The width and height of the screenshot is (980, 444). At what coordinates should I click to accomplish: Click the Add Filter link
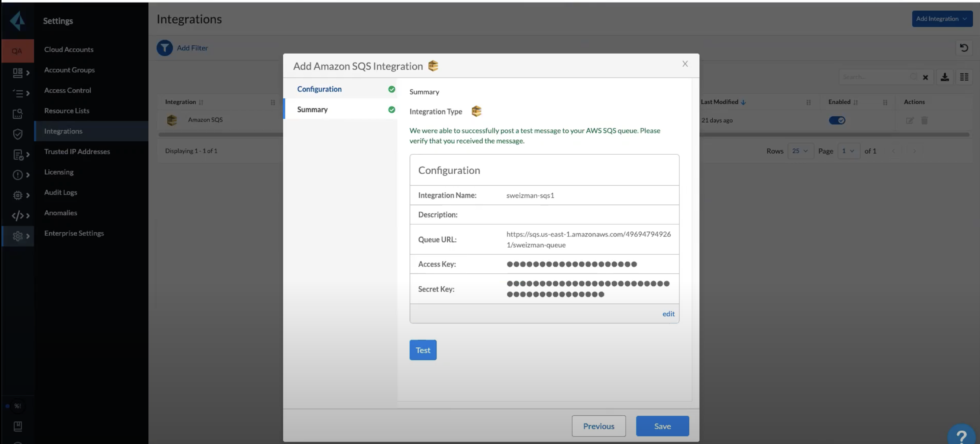192,48
